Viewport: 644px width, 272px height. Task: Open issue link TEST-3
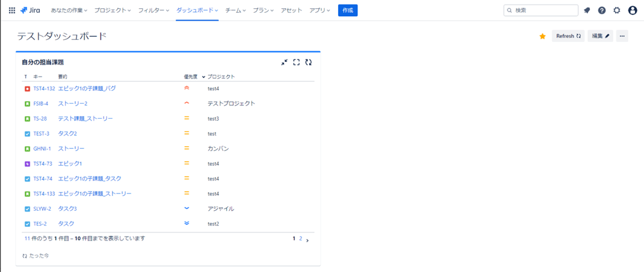(41, 133)
